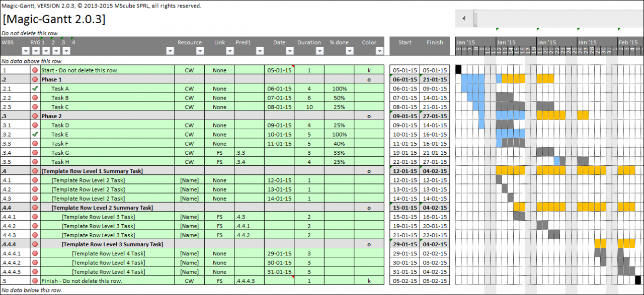
Task: Open the Resource column filter dropdown
Action: 200,51
